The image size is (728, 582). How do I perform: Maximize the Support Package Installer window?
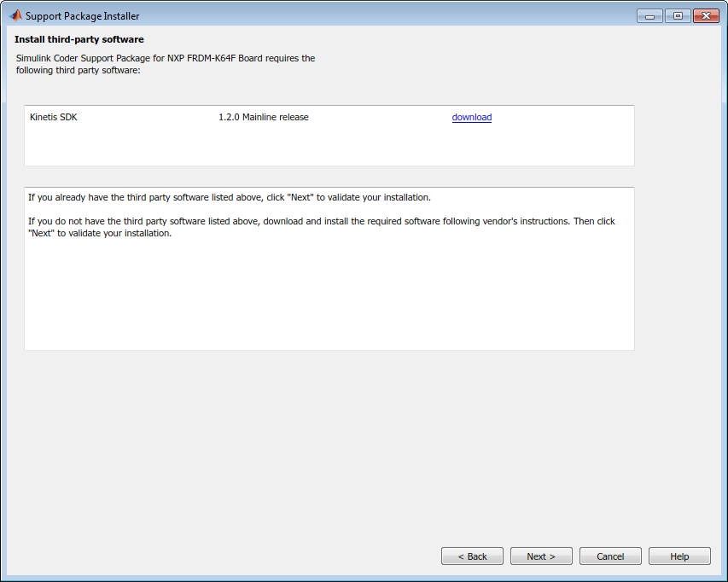pos(678,16)
